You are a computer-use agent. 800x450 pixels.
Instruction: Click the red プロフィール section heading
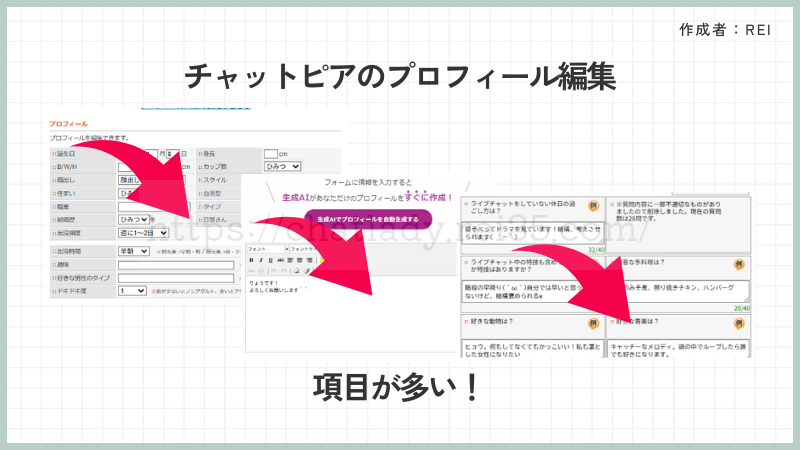(68, 124)
